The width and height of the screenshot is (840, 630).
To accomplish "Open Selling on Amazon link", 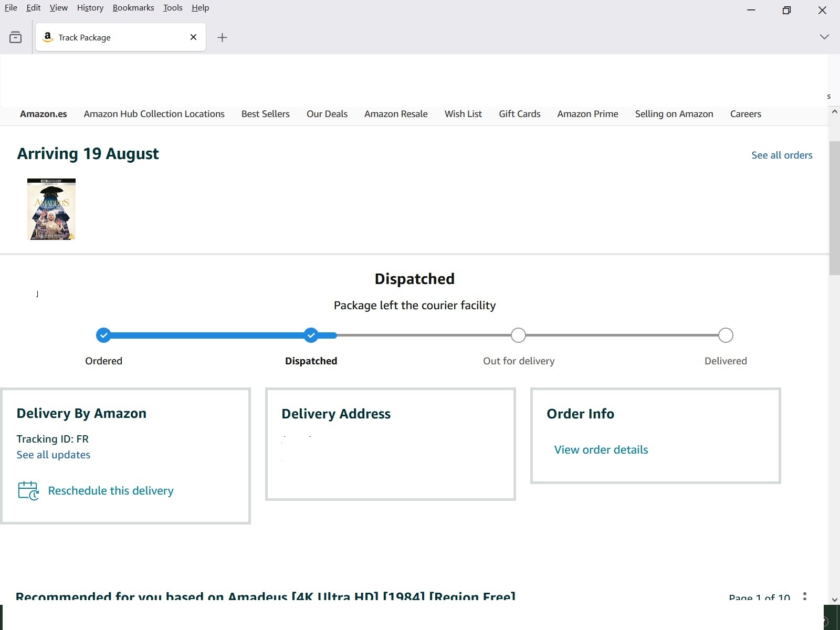I will [674, 114].
